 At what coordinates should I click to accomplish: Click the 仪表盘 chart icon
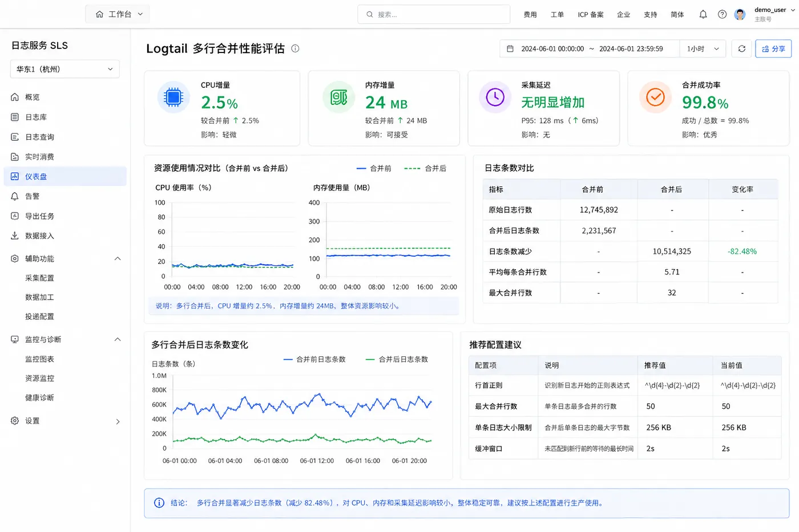pyautogui.click(x=15, y=177)
